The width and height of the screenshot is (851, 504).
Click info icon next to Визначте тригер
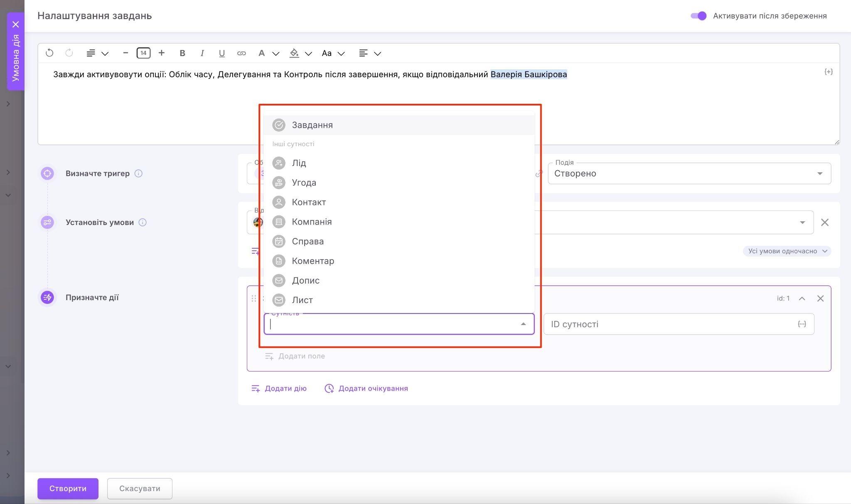(139, 174)
